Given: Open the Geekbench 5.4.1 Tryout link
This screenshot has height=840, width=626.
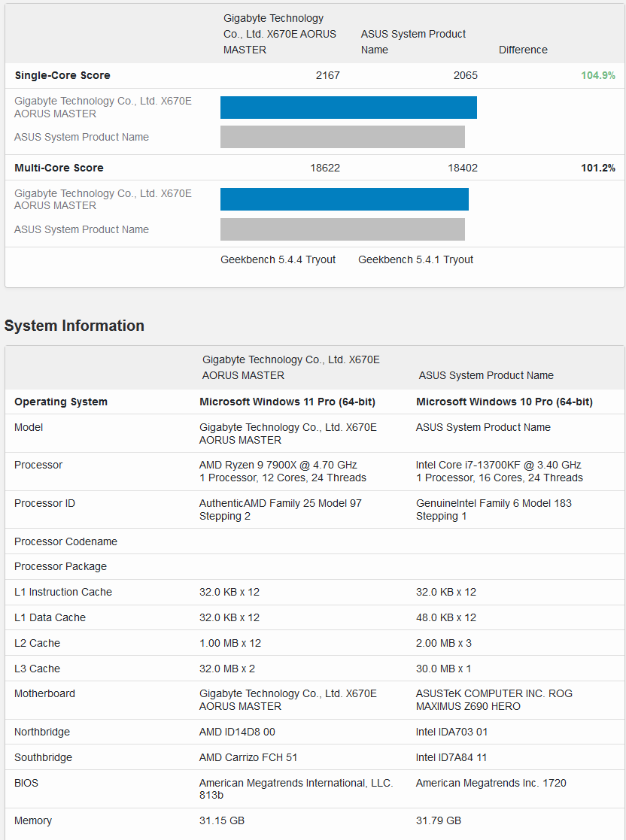Looking at the screenshot, I should pyautogui.click(x=416, y=259).
